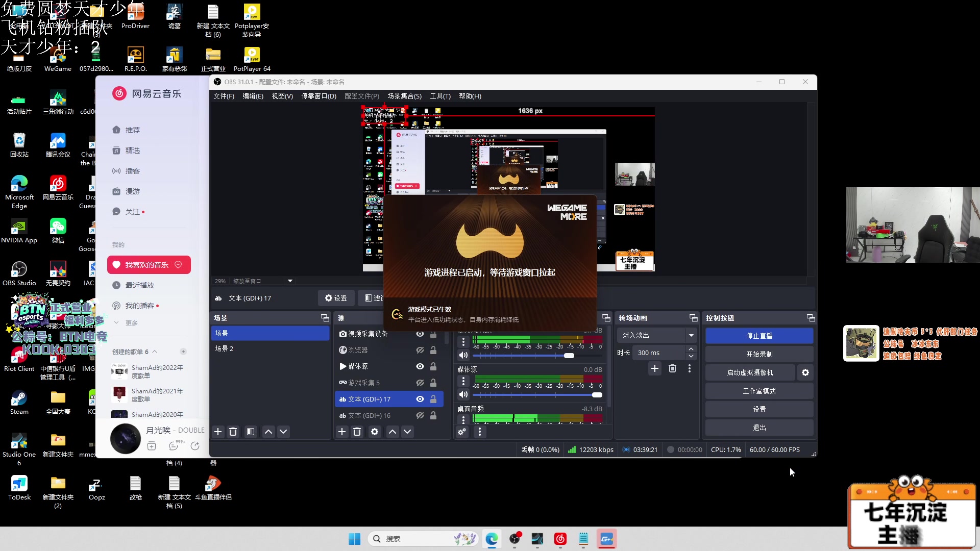
Task: Undock the 控制按钮 panel
Action: [811, 318]
